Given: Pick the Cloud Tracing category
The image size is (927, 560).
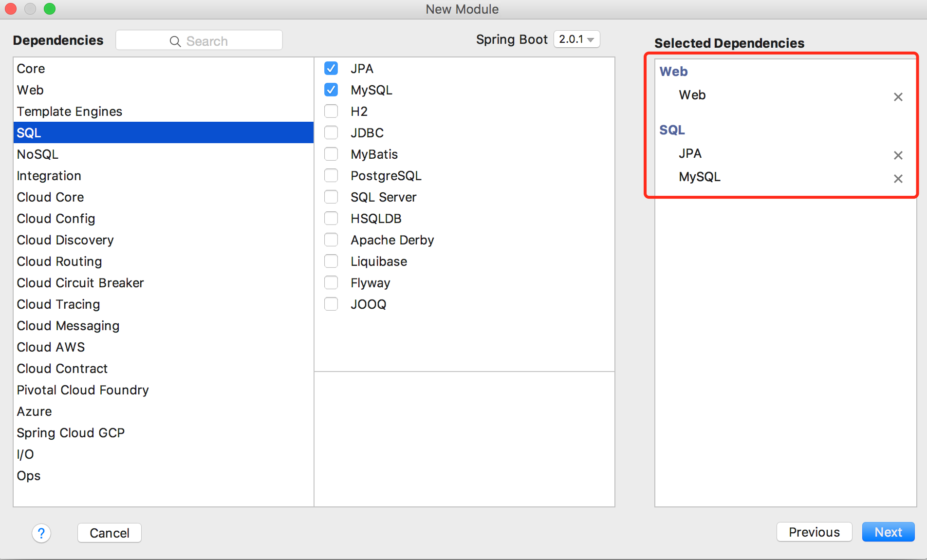Looking at the screenshot, I should click(164, 304).
